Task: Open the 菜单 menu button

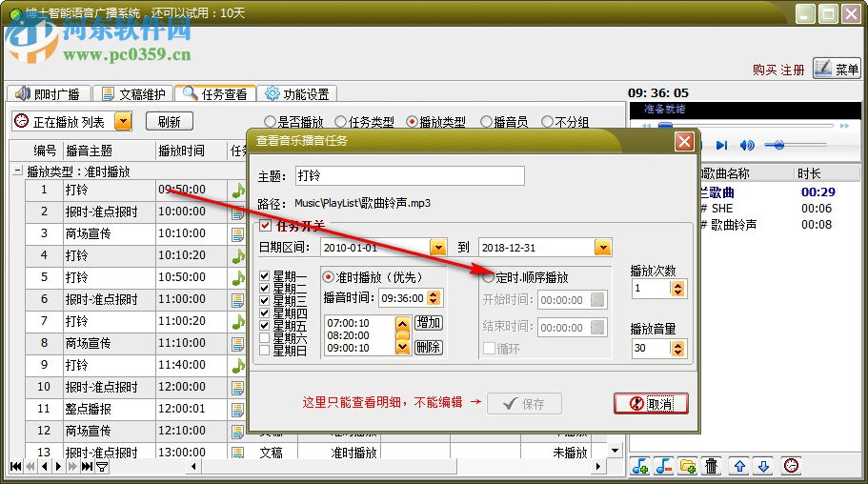Action: [837, 69]
